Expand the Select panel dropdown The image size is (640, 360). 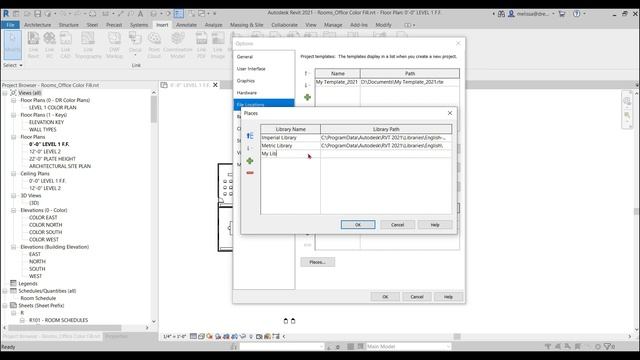point(13,65)
